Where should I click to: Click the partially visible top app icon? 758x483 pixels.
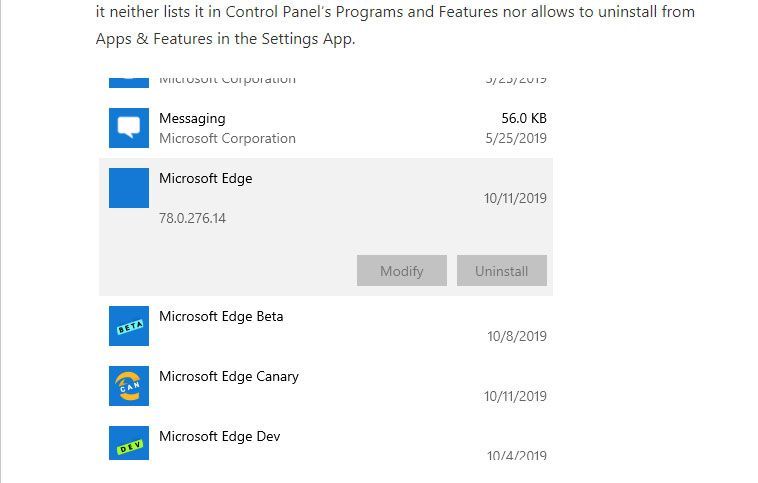129,83
